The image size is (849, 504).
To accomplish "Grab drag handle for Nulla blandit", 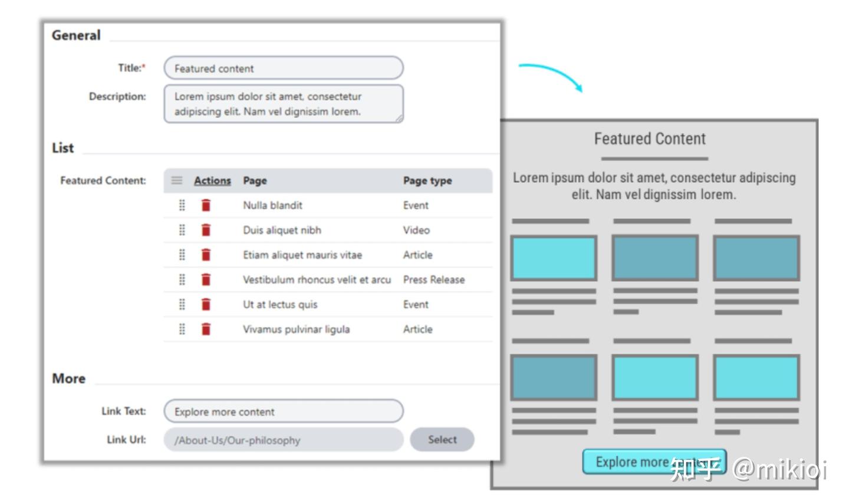I will click(182, 205).
